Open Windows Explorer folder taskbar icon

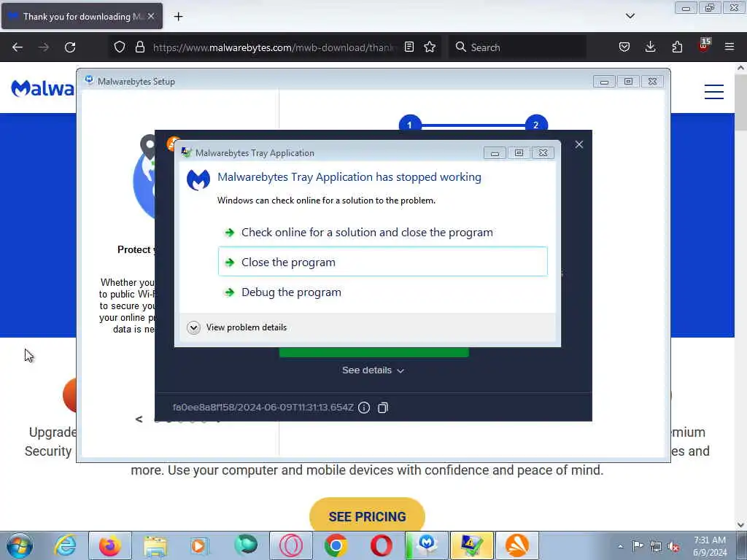tap(155, 545)
